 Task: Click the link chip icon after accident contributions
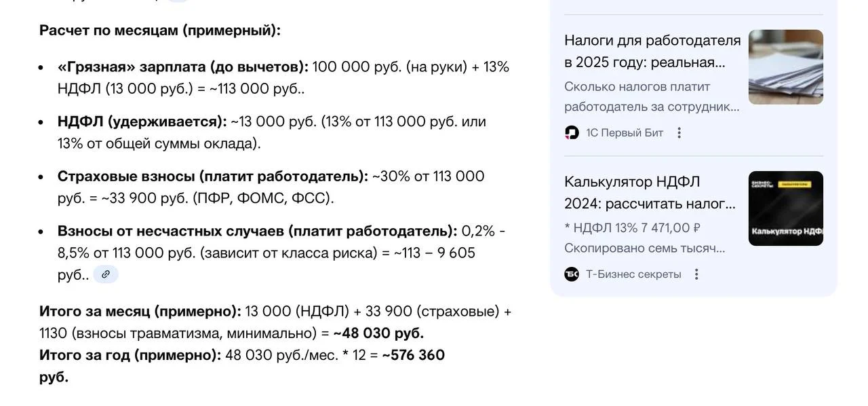106,274
